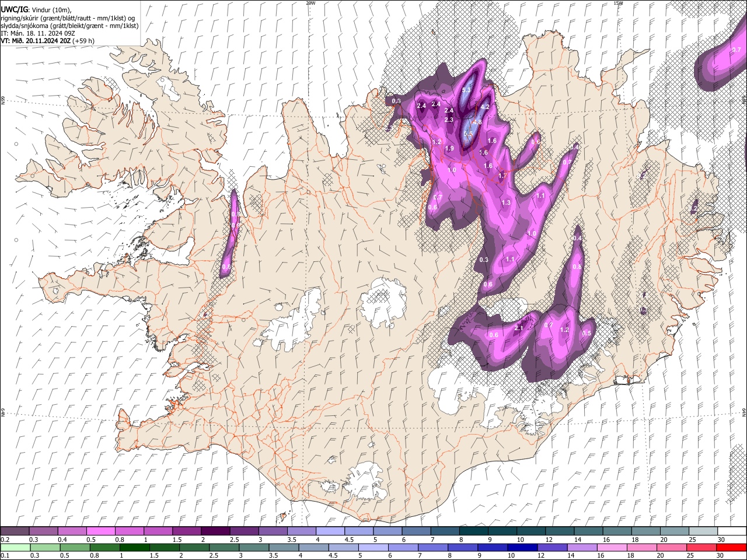Click the 1.3 precipitation value on the map
Viewport: 747px width, 560px height.
point(506,202)
